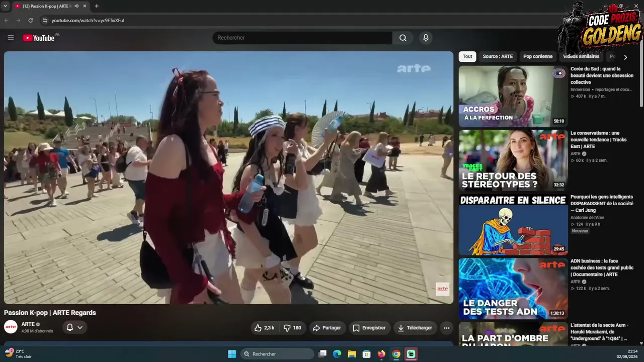Toggle autoplay switch on the Corée du Sud thumbnail
Viewport: 644px width, 362px height.
559,73
